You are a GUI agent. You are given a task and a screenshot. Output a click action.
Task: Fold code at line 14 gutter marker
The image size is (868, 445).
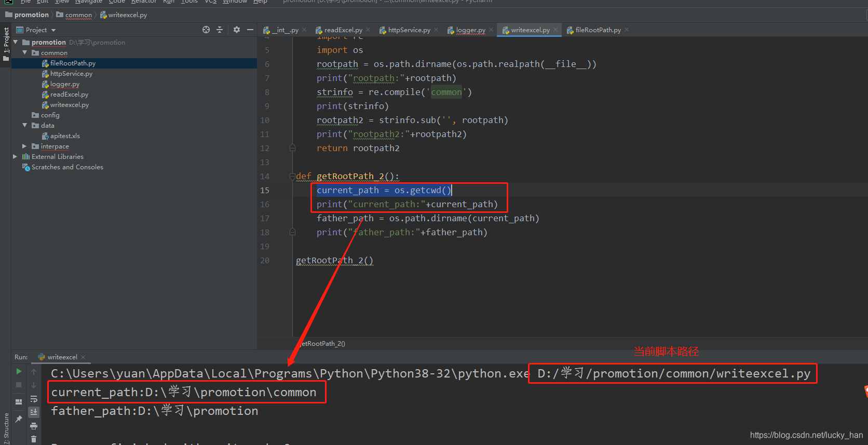(292, 177)
